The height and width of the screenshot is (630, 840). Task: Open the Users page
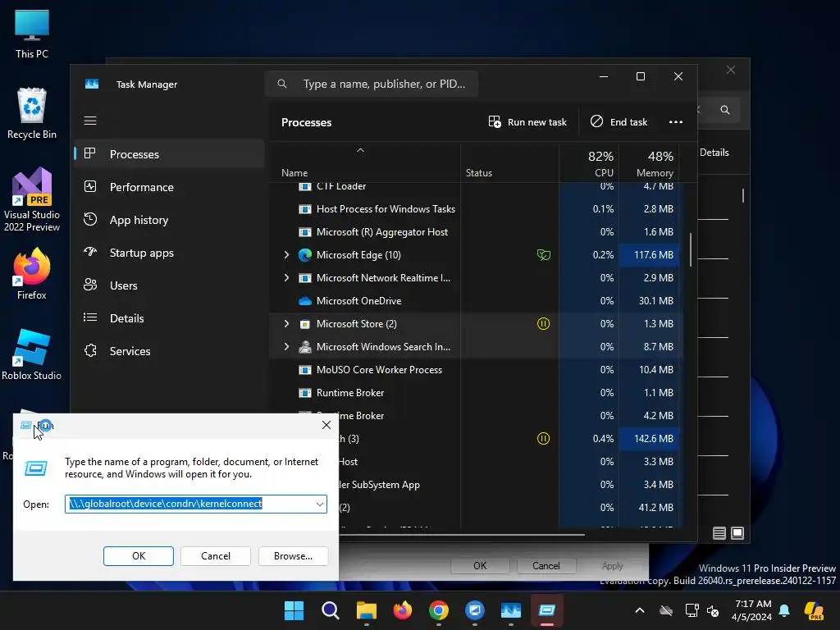tap(169, 285)
